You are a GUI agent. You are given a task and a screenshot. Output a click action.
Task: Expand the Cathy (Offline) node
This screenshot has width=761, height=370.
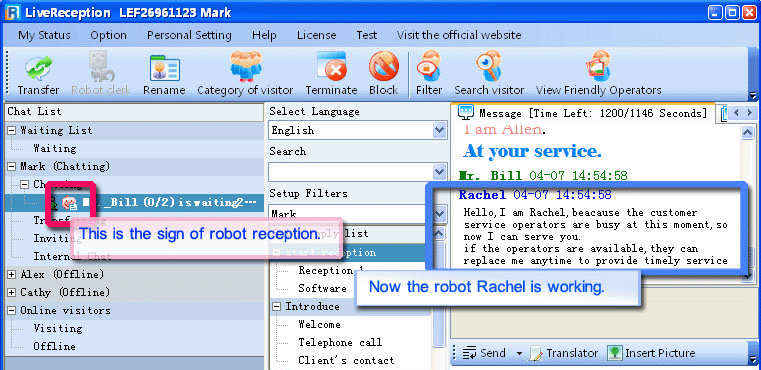tap(12, 293)
